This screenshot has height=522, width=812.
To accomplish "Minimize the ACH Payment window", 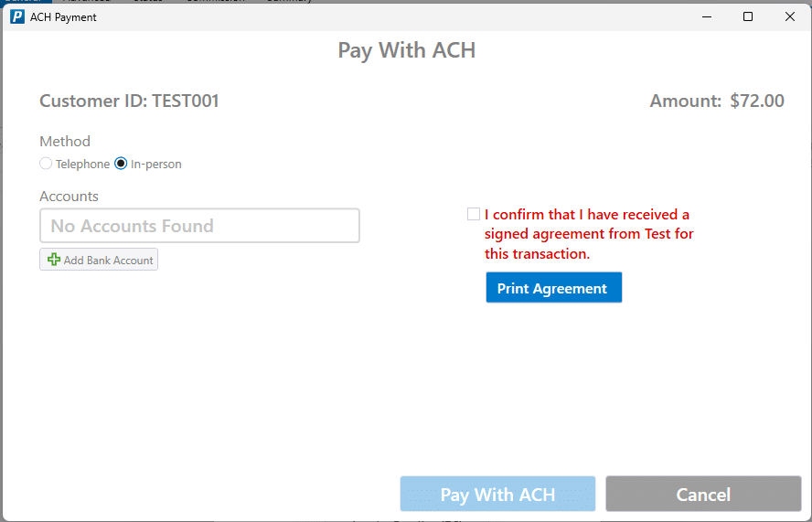I will coord(706,17).
